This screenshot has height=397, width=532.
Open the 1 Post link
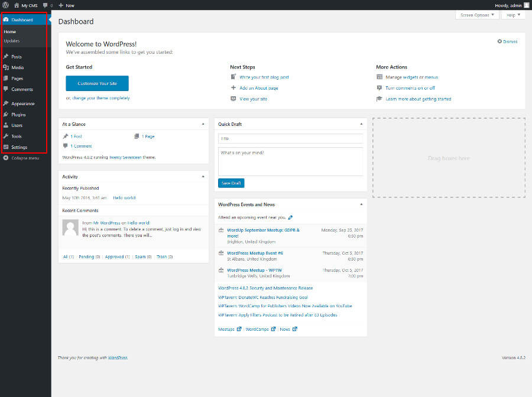(76, 136)
